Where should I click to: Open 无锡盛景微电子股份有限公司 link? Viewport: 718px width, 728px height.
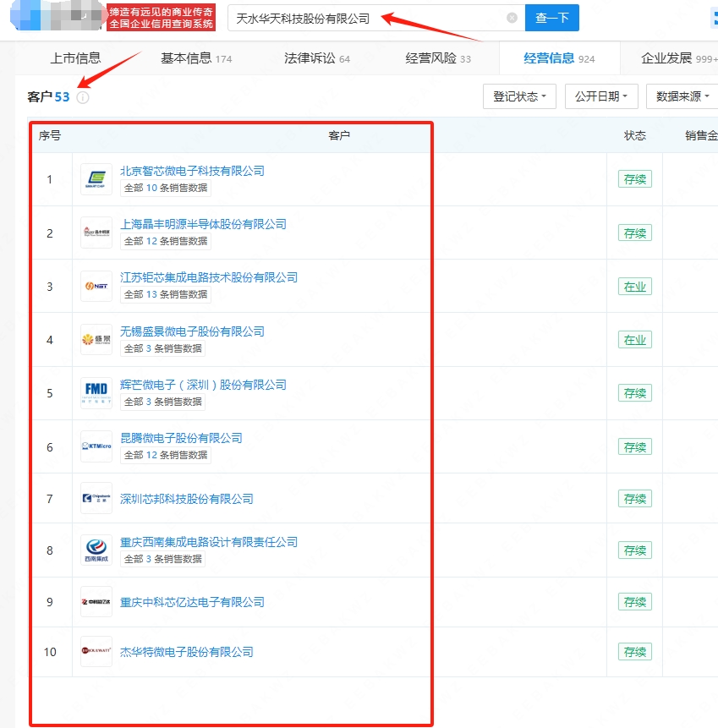click(x=192, y=331)
